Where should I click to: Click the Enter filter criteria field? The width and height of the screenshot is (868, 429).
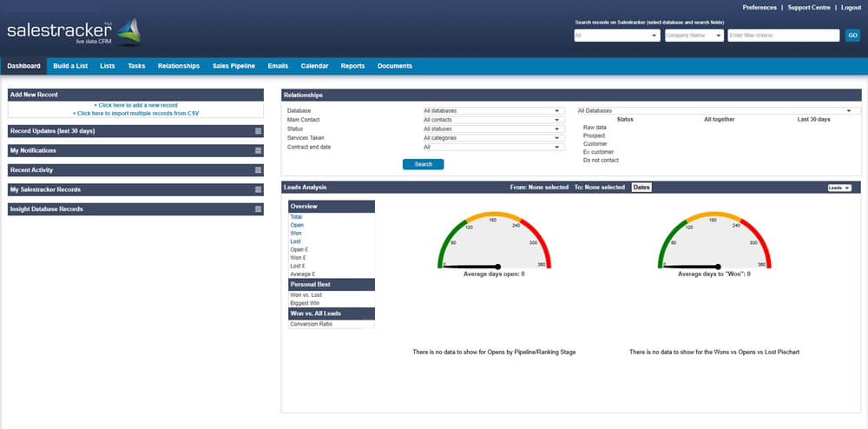tap(783, 36)
